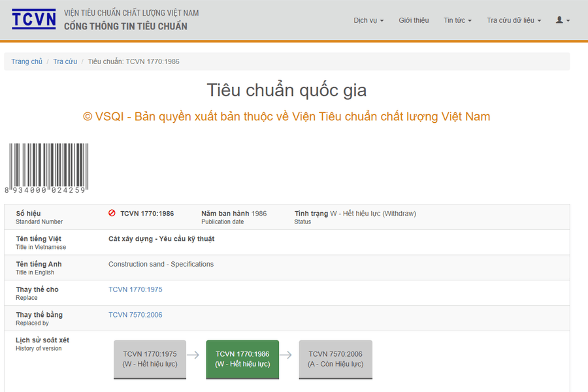
Task: Select TCVN 7570:2006 version history box
Action: pyautogui.click(x=336, y=359)
